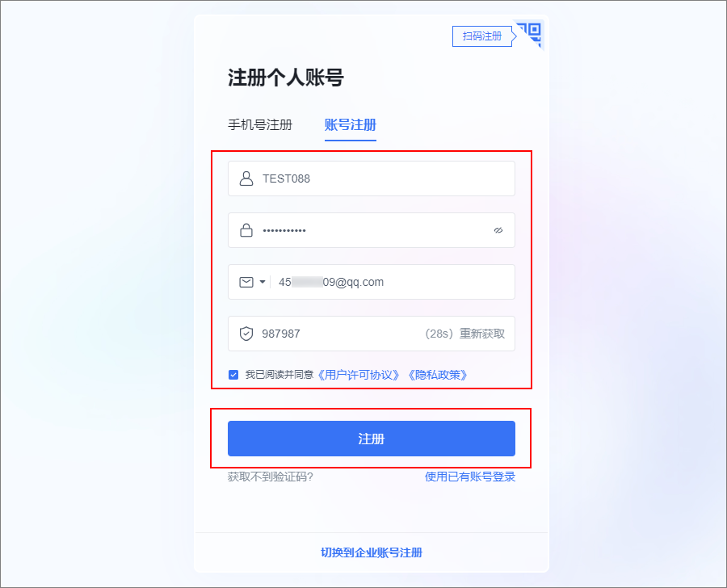Image resolution: width=727 pixels, height=588 pixels.
Task: Click 获取不到验证码? help link
Action: click(271, 477)
